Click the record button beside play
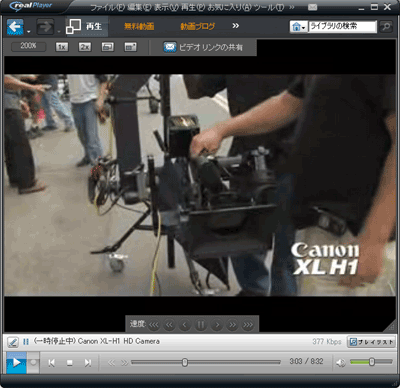This screenshot has width=400, height=388. [x=33, y=362]
